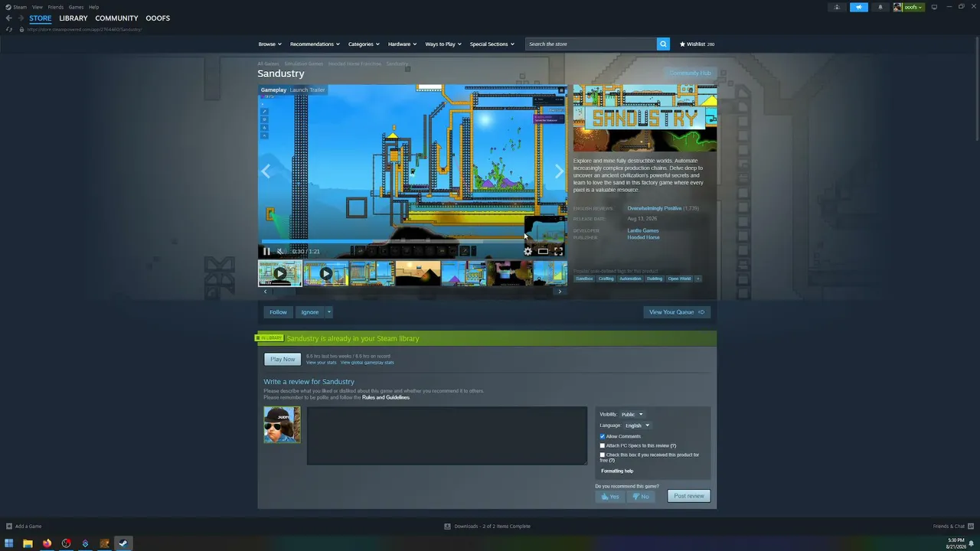Open the Rules and Guidelines link

[386, 397]
